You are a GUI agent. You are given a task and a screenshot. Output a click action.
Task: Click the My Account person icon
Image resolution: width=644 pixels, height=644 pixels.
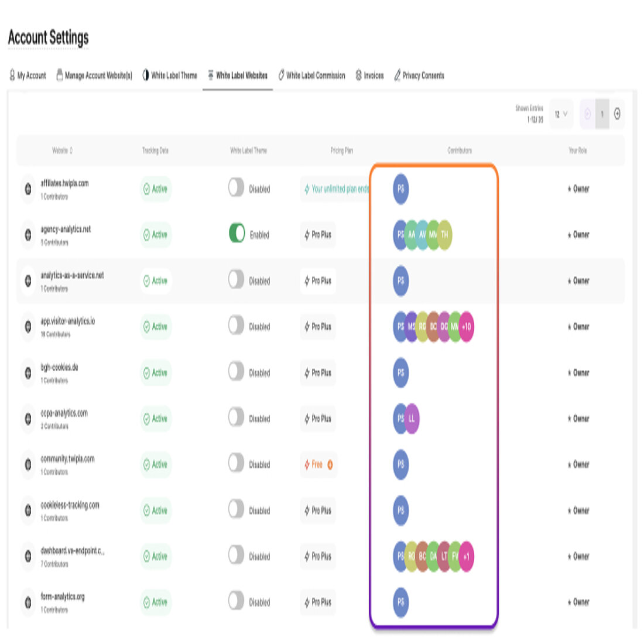(x=12, y=75)
